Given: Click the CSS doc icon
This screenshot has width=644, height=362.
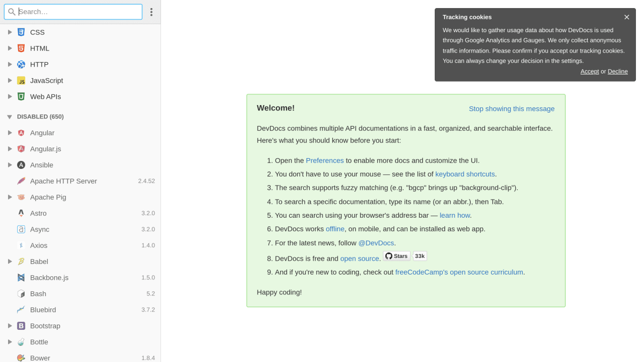Looking at the screenshot, I should coord(21,32).
